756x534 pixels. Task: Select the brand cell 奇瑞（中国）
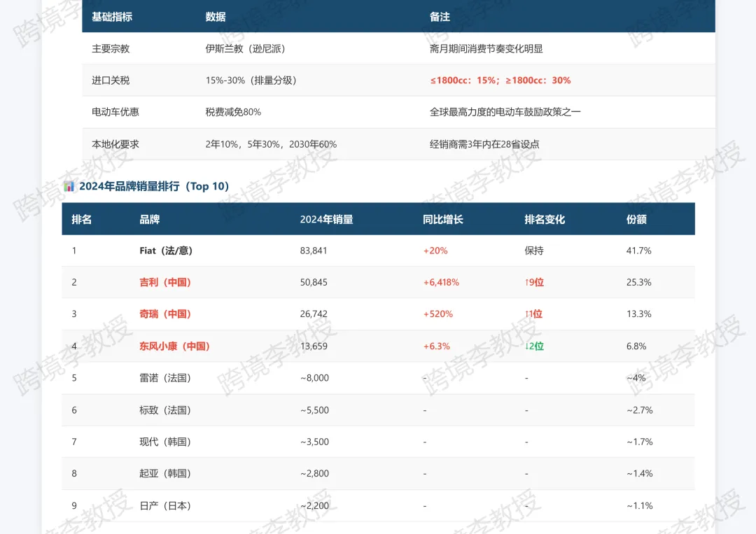point(165,314)
